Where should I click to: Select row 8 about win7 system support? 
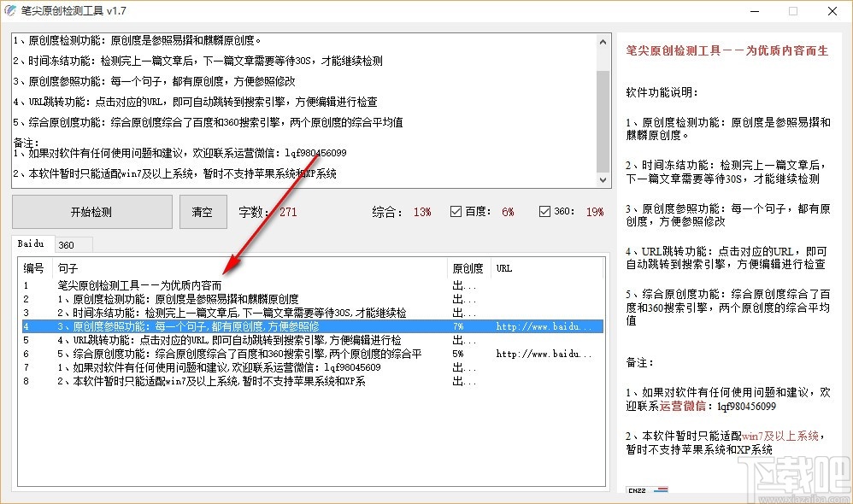pos(312,381)
